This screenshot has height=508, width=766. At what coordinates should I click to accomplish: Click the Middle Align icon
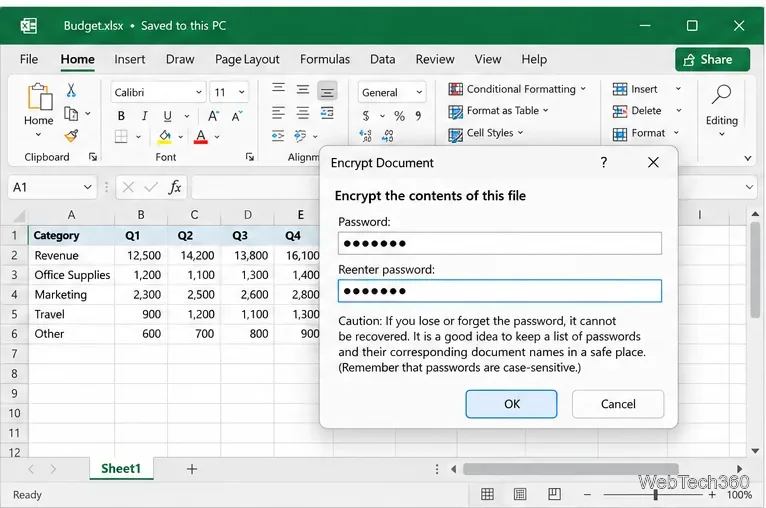tap(303, 89)
